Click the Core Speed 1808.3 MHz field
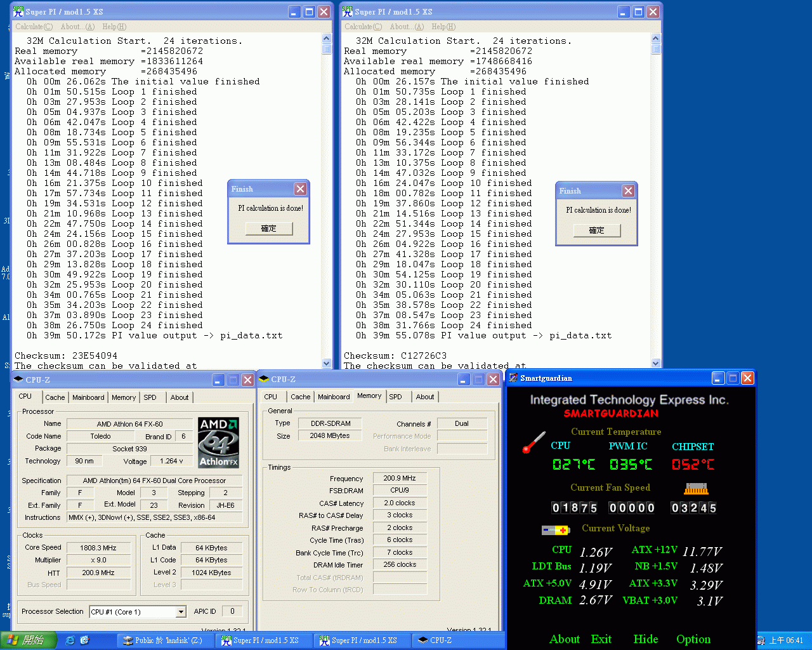This screenshot has width=812, height=650. [x=98, y=548]
